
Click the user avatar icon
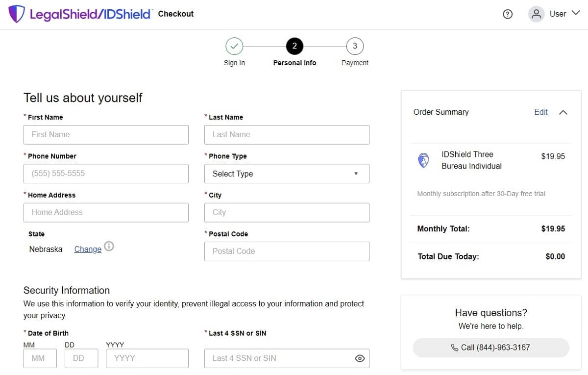[x=537, y=14]
